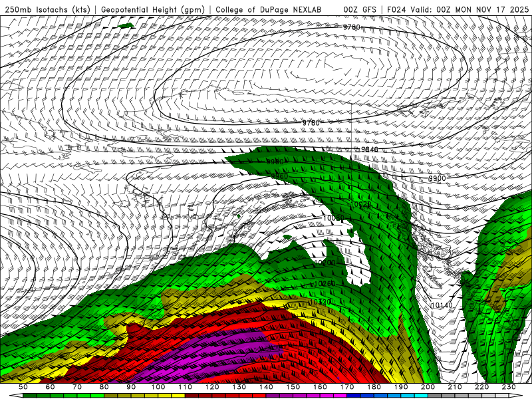
Task: Click the 130 value on the legend scale
Action: (239, 387)
